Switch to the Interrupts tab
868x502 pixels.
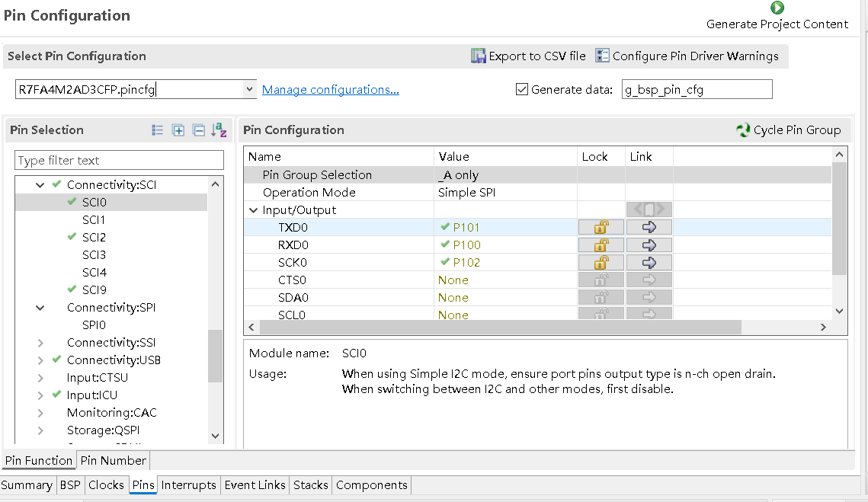pyautogui.click(x=189, y=484)
